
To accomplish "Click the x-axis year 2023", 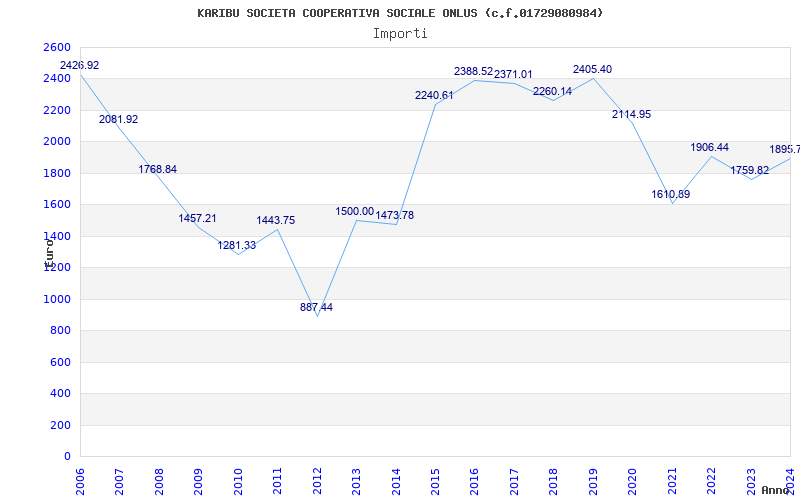I will tap(751, 481).
